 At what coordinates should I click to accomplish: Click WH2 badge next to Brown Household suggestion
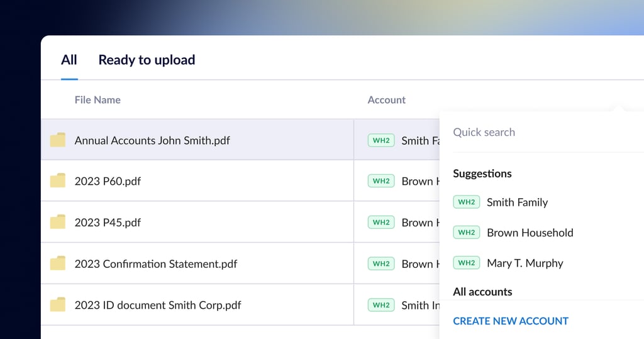[466, 232]
